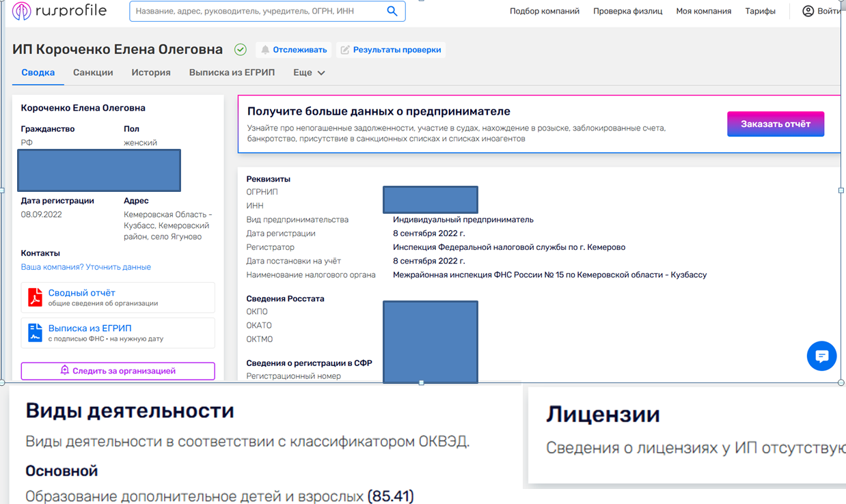Click the Контакты label
The image size is (846, 504).
click(40, 253)
